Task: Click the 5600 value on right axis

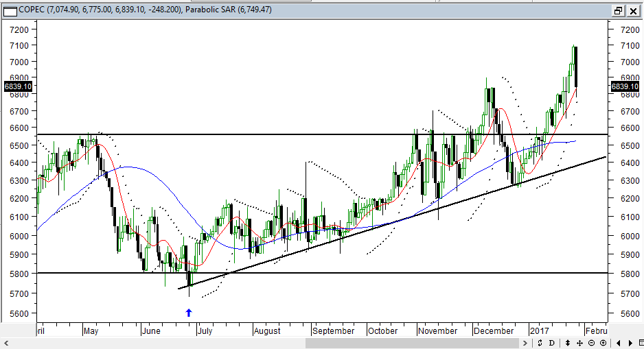Action: pos(630,314)
